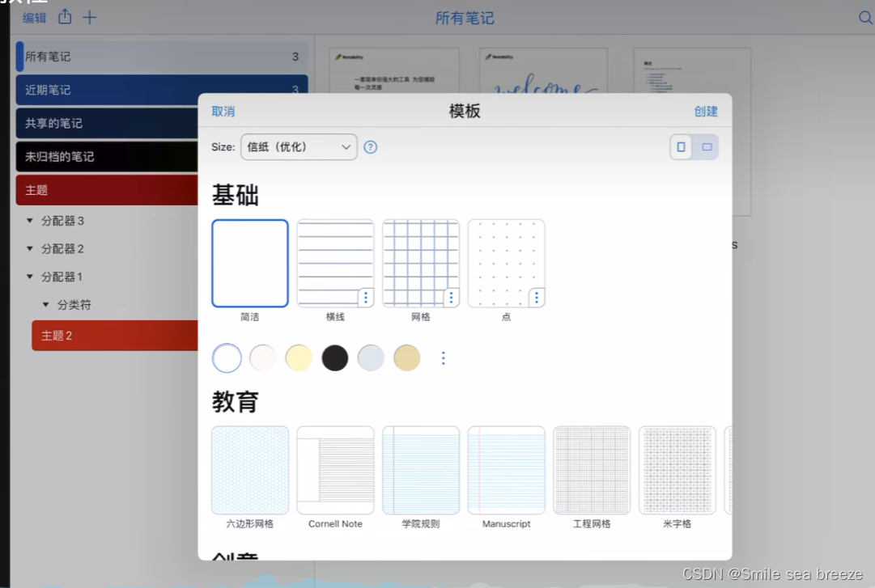
Task: Open options dots on the 横线 template
Action: tap(366, 298)
